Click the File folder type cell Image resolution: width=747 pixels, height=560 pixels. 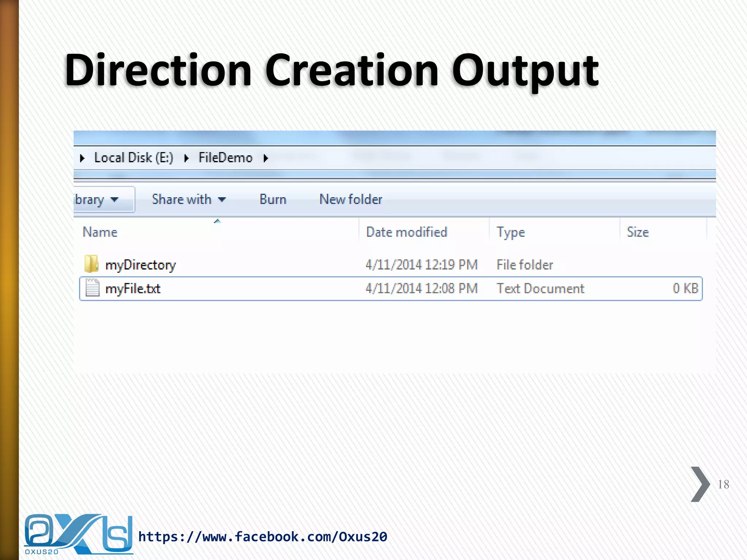click(x=525, y=265)
